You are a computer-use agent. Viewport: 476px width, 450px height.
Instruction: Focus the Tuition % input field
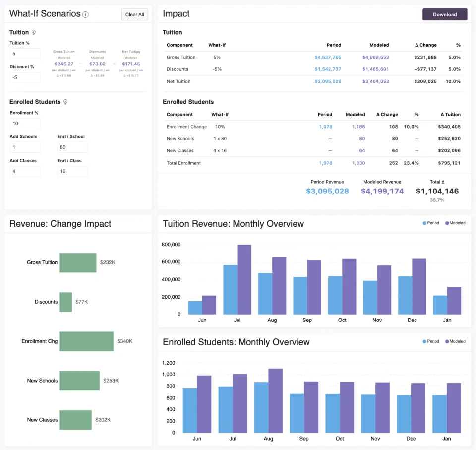click(25, 54)
